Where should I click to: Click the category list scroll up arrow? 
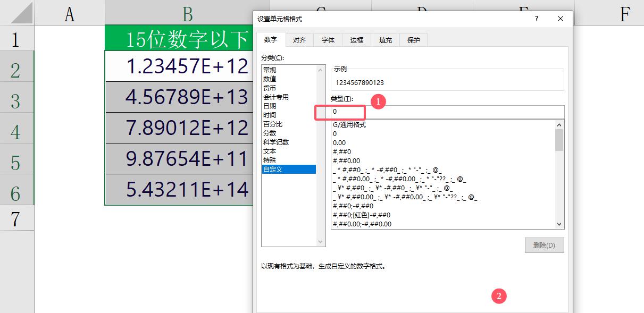[x=320, y=70]
